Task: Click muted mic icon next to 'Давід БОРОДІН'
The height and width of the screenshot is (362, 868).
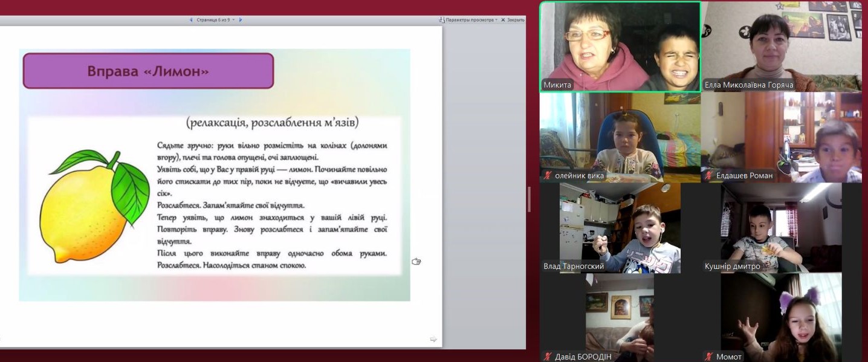Action: point(548,357)
